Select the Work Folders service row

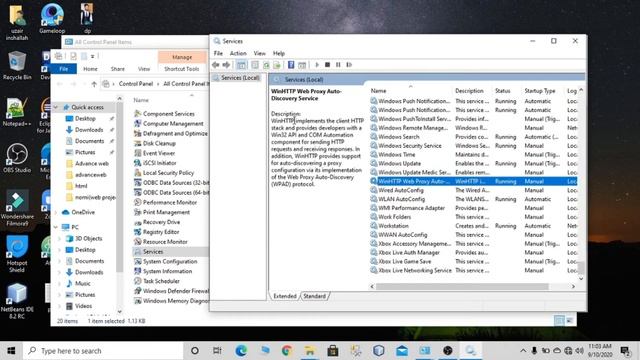coord(473,217)
